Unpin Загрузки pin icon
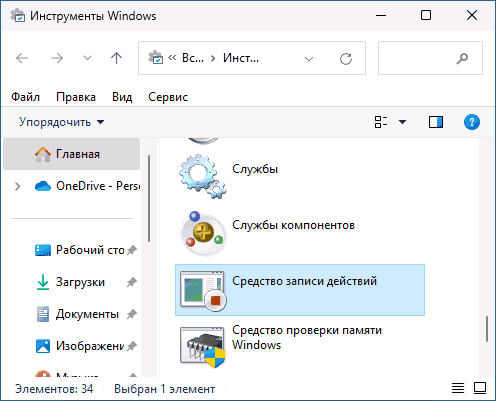 click(132, 282)
